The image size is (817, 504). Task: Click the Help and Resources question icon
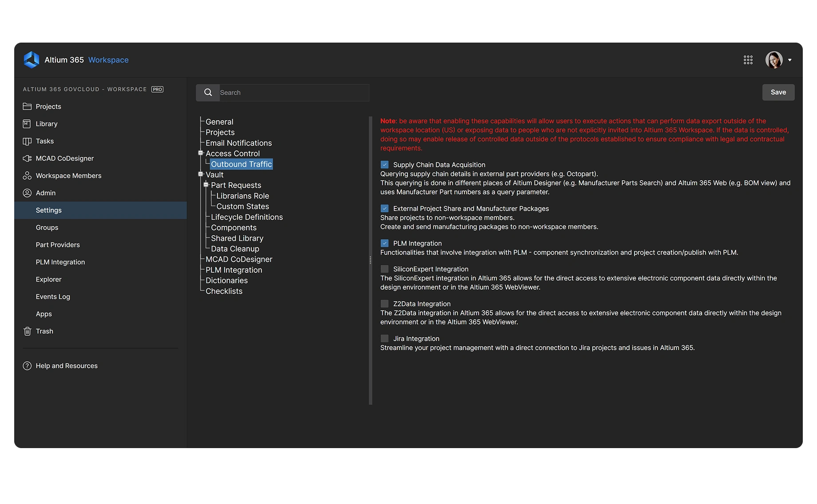[27, 366]
